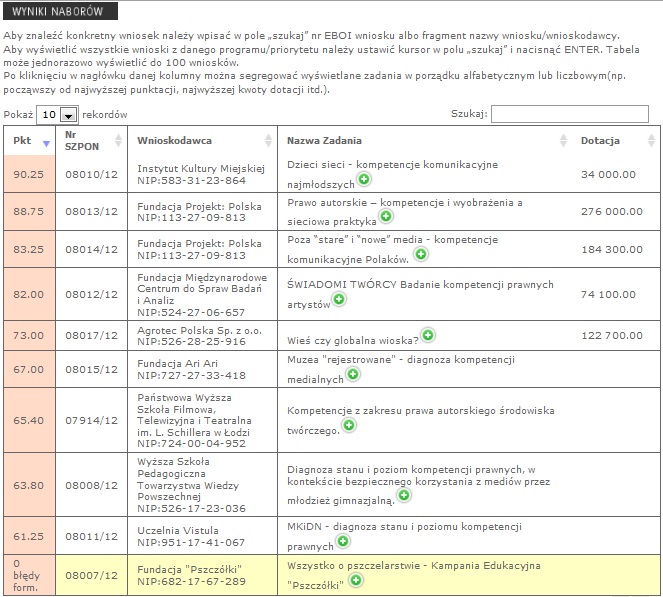663x597 pixels.
Task: Click applicant 'Fundacja Projekt: Polska' in row 08013/12
Action: tap(199, 206)
